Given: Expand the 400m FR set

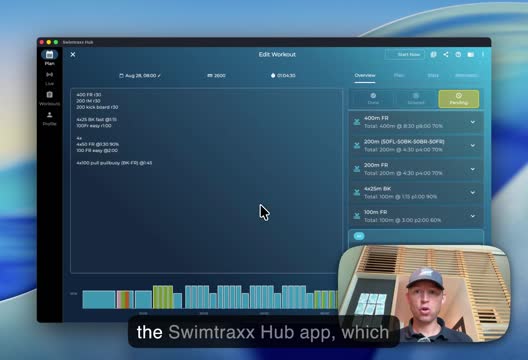Looking at the screenshot, I should tap(473, 122).
